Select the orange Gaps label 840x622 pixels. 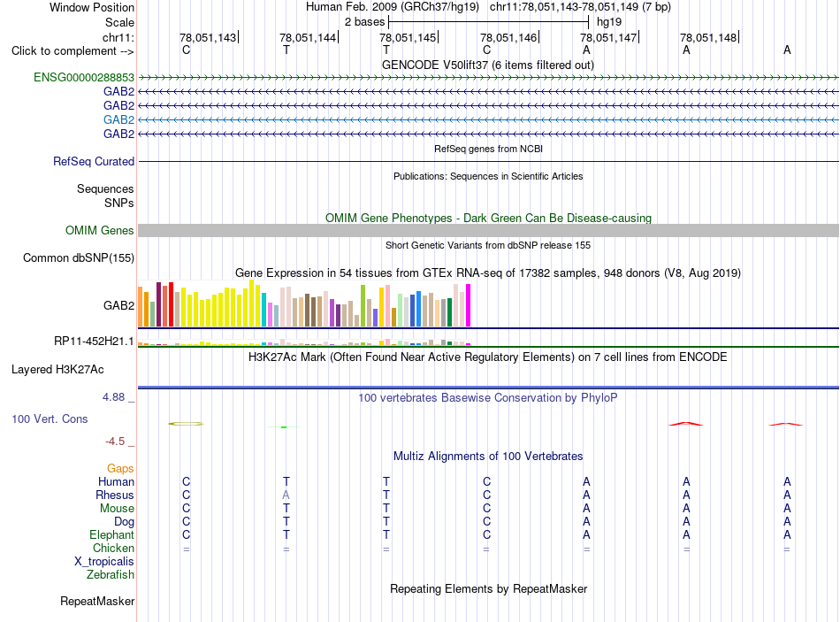[120, 469]
